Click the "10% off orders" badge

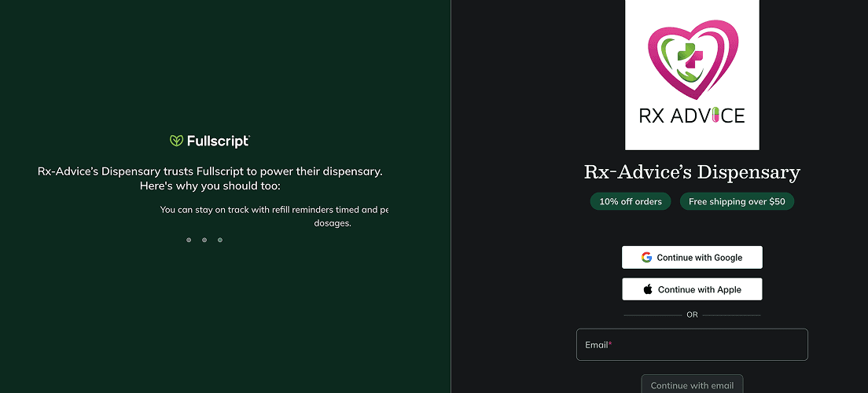click(631, 201)
